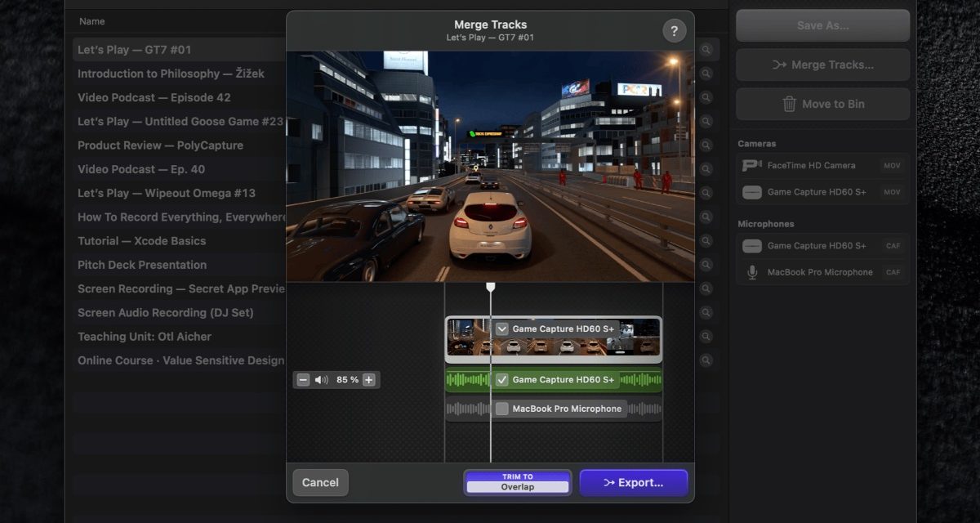Viewport: 980px width, 523px height.
Task: Click the timeline playhead marker handle
Action: point(491,287)
